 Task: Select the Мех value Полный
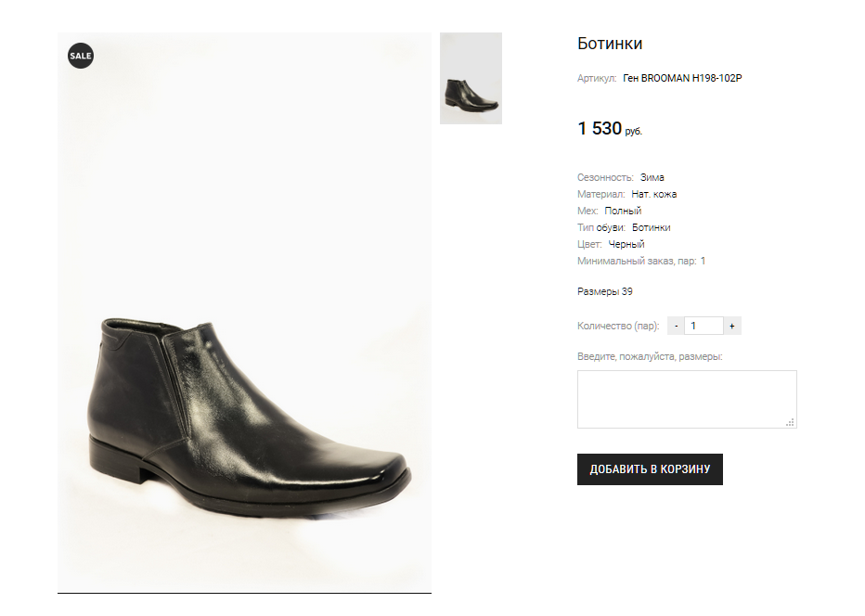click(x=623, y=211)
